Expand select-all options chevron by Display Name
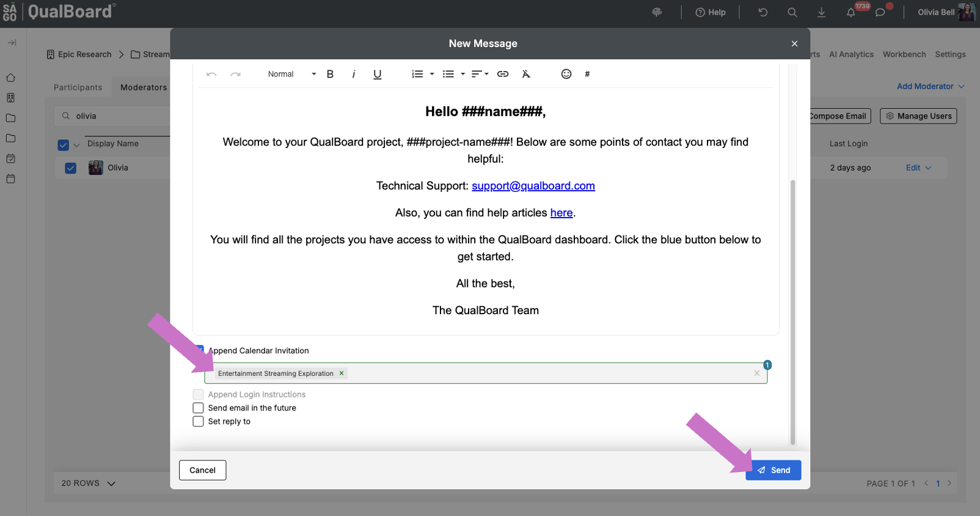 pyautogui.click(x=76, y=145)
